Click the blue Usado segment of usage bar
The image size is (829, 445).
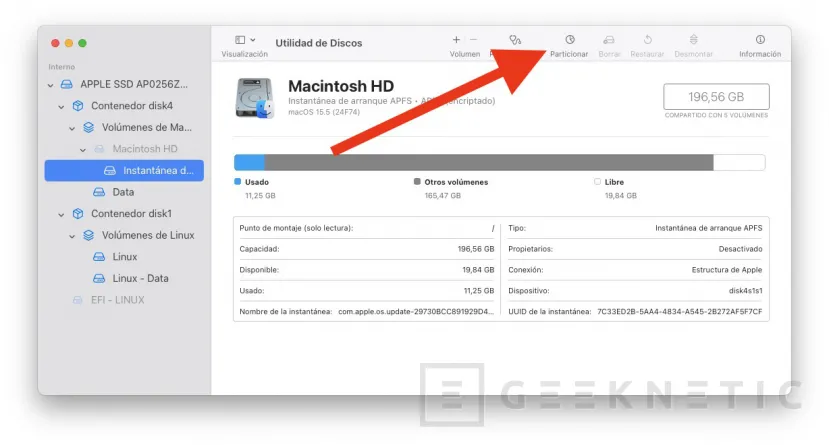tap(249, 162)
